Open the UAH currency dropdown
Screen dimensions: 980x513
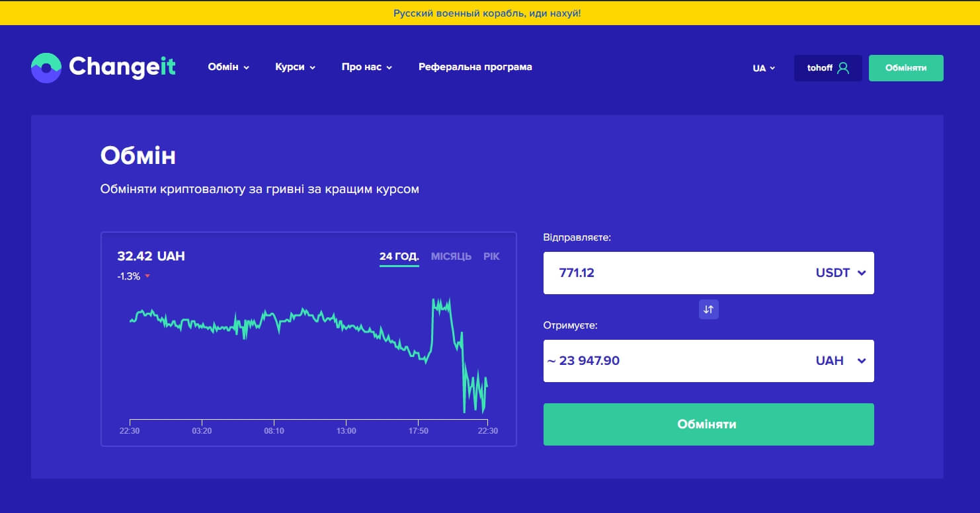point(840,361)
